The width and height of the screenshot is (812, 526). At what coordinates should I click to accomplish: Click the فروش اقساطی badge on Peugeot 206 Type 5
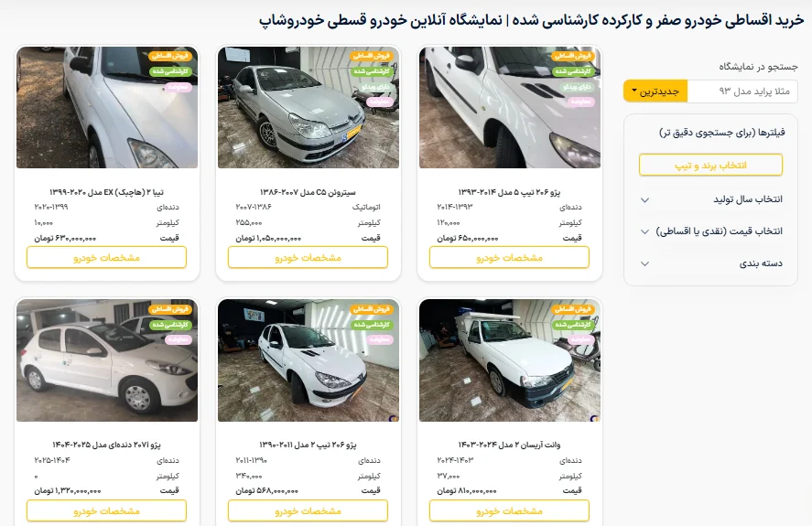click(x=573, y=56)
